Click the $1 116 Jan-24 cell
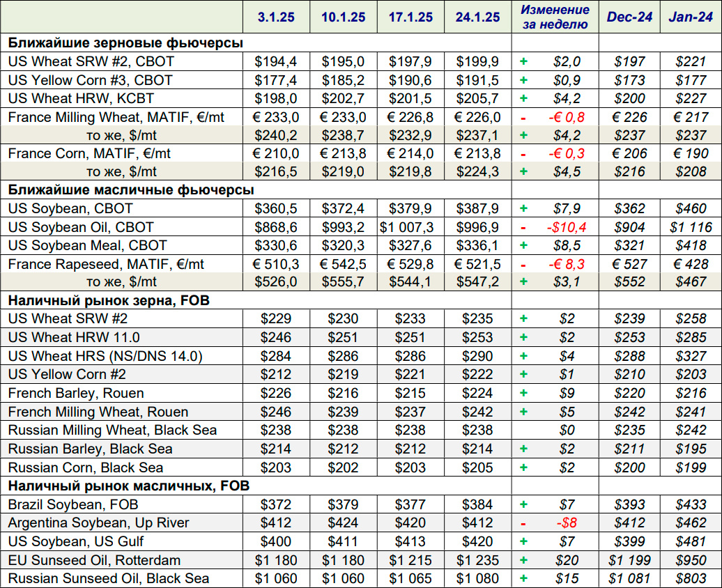722x588 pixels. [x=691, y=227]
